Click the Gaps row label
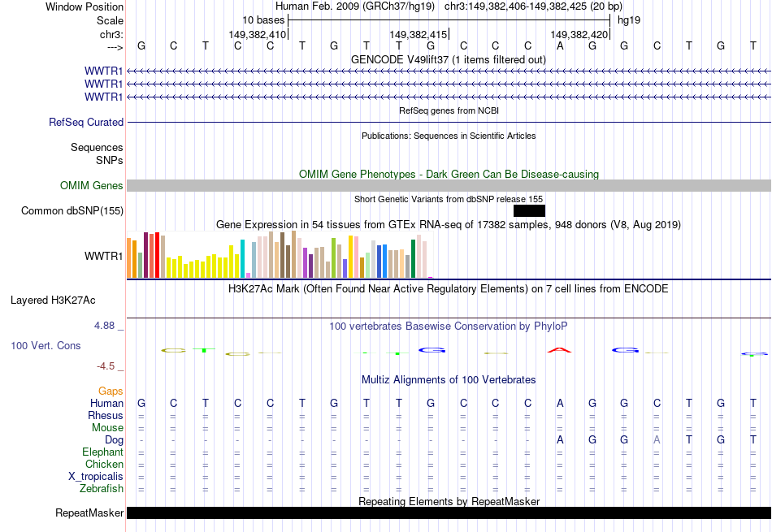The image size is (772, 532). [111, 391]
